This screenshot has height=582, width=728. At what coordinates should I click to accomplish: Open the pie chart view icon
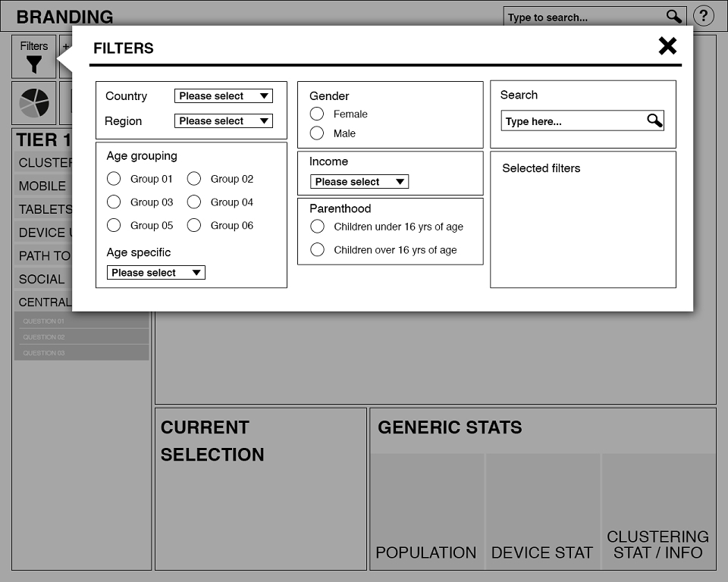(x=34, y=103)
